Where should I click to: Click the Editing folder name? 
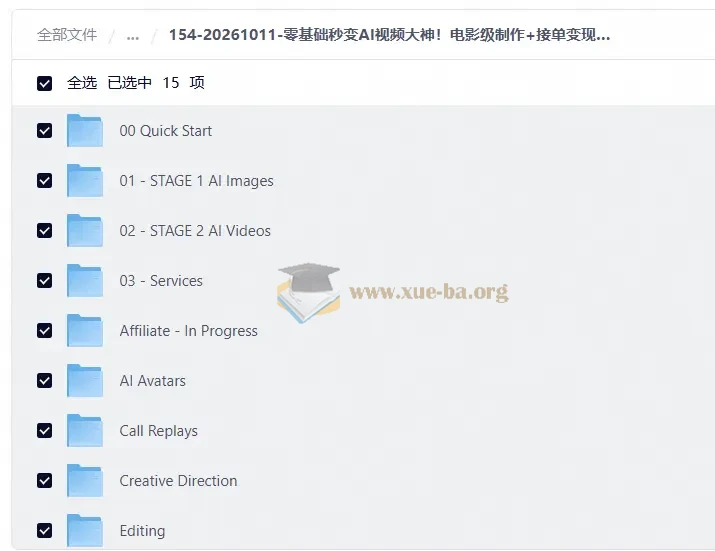[x=142, y=531]
